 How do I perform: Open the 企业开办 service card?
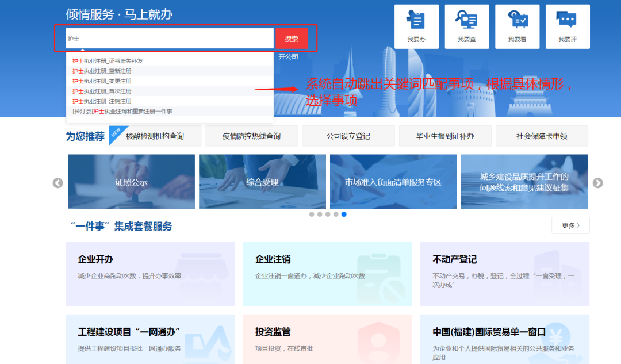tap(151, 274)
